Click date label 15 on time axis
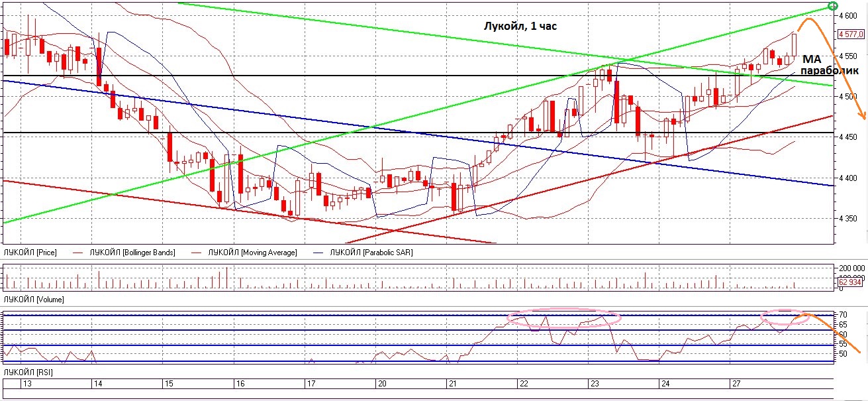This screenshot has height=401, width=868. 168,384
